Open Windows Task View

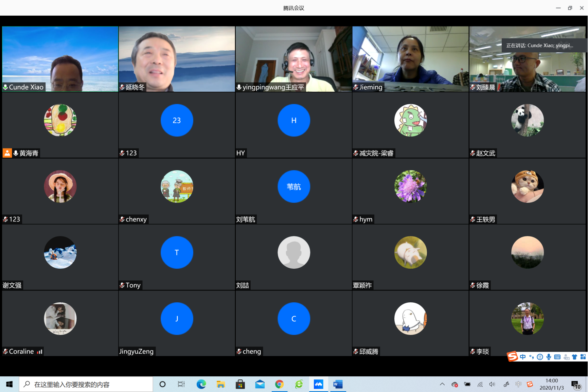coord(181,384)
